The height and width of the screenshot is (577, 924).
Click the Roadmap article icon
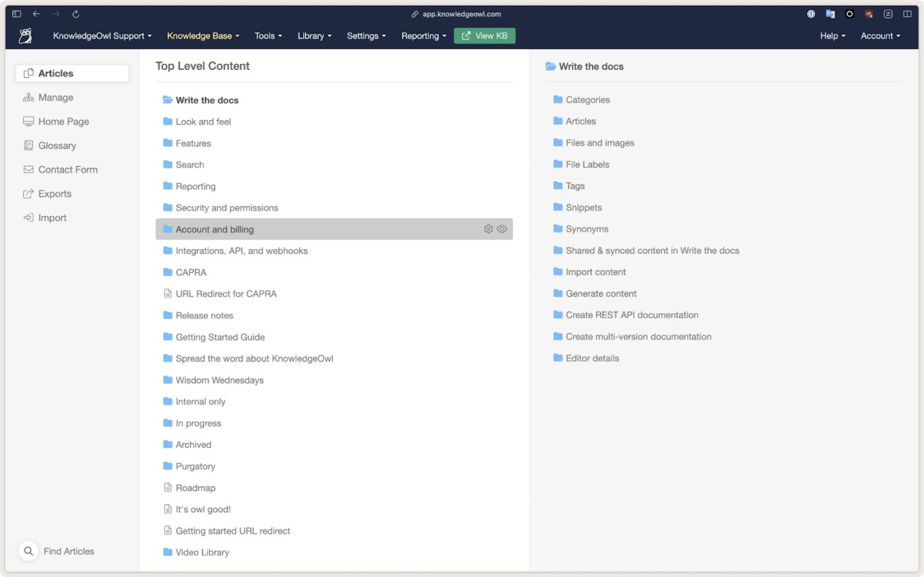(x=168, y=487)
